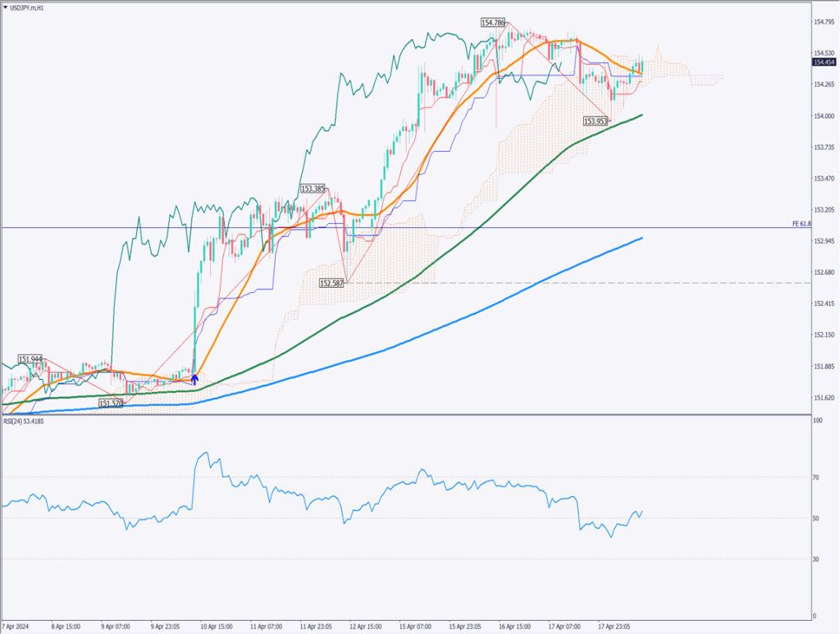Select the 151.944 price label
The width and height of the screenshot is (840, 634).
click(30, 359)
